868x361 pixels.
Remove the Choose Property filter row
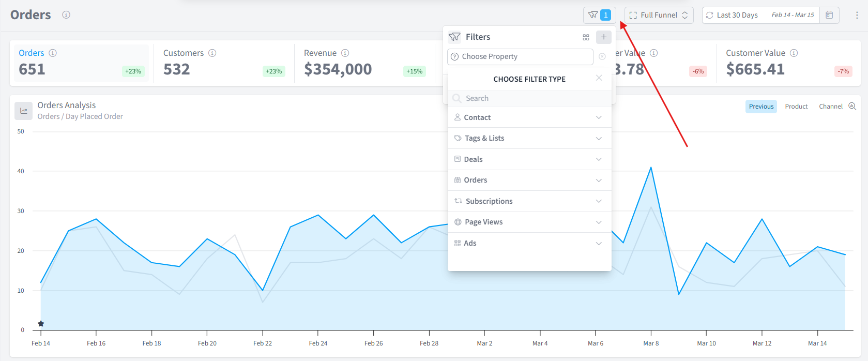point(602,56)
